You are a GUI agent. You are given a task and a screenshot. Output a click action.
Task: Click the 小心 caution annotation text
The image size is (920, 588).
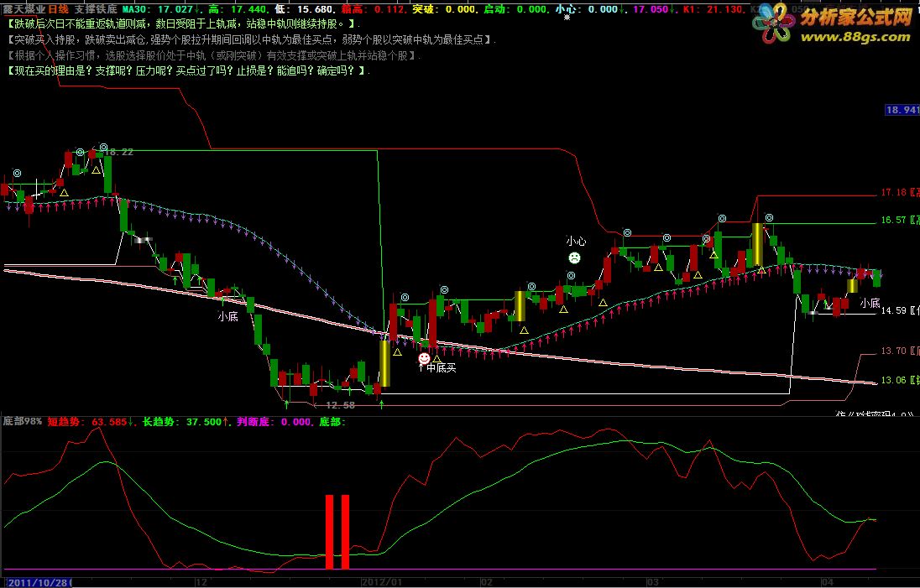[576, 241]
